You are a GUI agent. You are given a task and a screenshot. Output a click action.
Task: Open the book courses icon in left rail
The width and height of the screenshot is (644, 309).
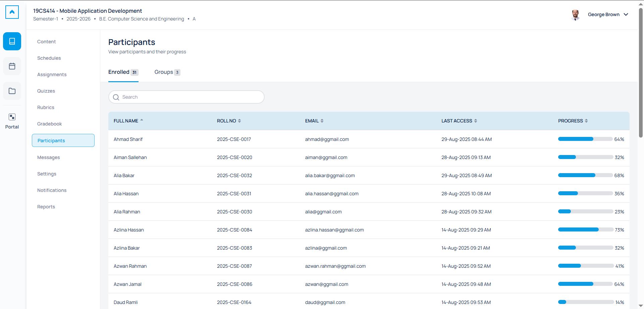tap(12, 41)
